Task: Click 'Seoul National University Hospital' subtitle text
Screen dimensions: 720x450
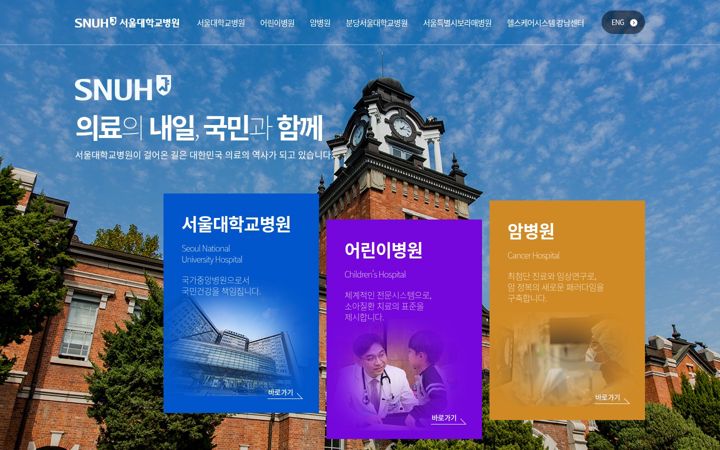Action: (212, 254)
